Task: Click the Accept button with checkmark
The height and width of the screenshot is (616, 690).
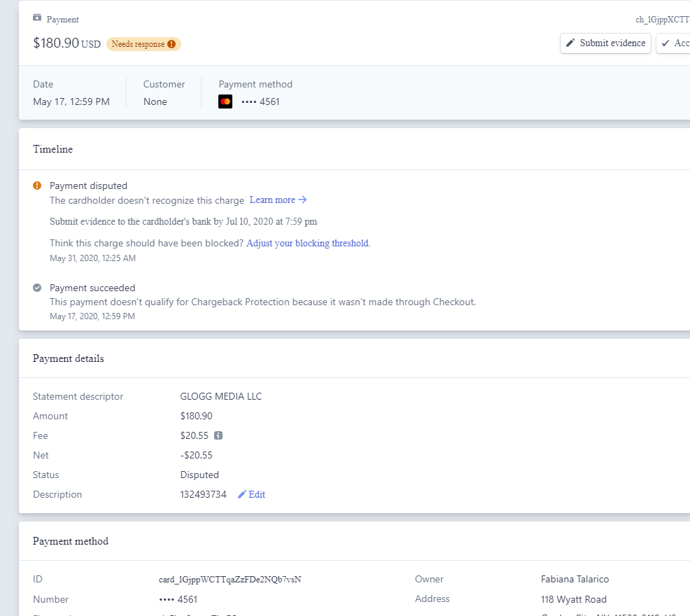Action: [x=673, y=43]
